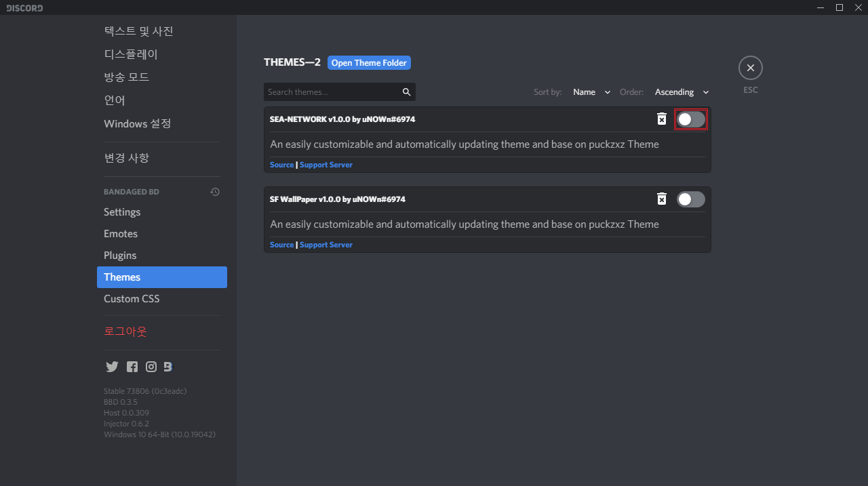Click the THEMES—2 heading
This screenshot has width=868, height=486.
pos(292,62)
